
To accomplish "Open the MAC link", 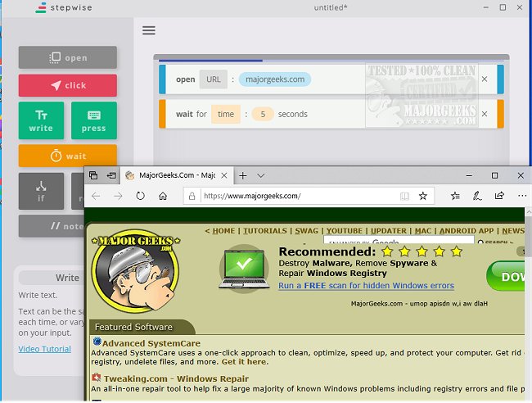I will click(x=423, y=231).
